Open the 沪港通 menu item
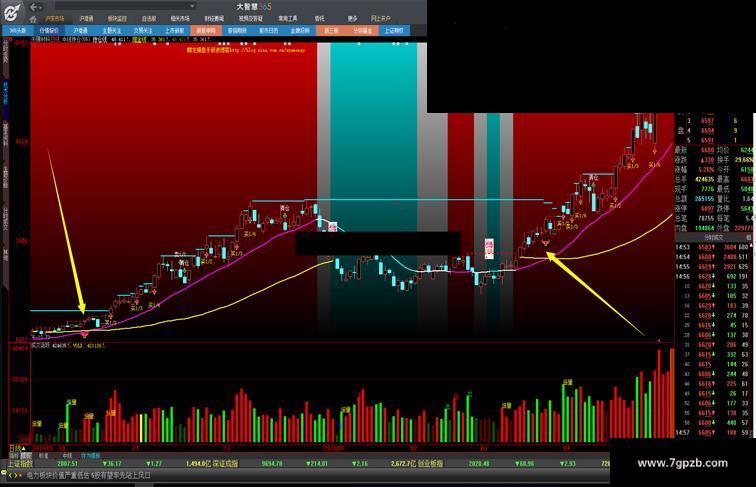This screenshot has width=756, height=487. click(x=86, y=18)
